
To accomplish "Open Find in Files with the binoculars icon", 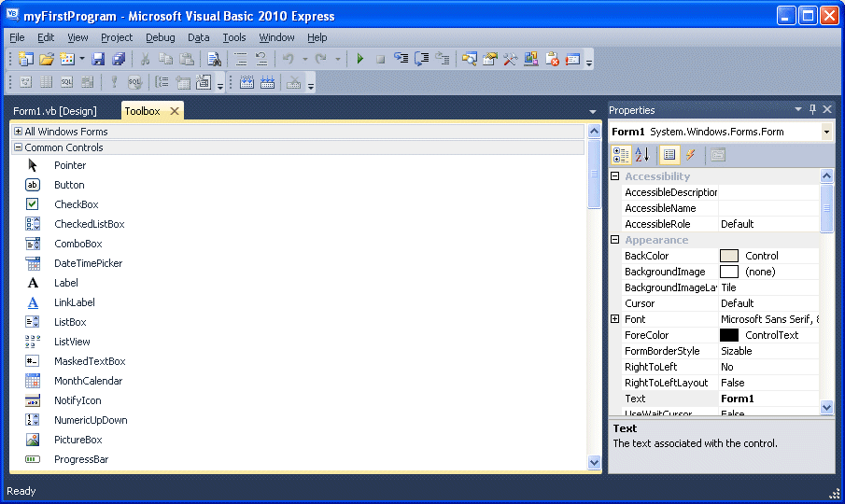I will click(x=214, y=59).
